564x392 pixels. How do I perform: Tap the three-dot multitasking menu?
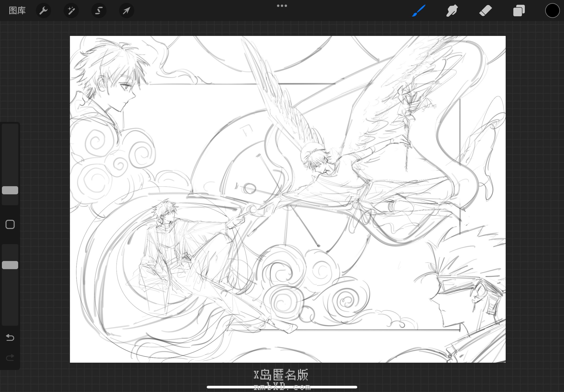coord(282,6)
